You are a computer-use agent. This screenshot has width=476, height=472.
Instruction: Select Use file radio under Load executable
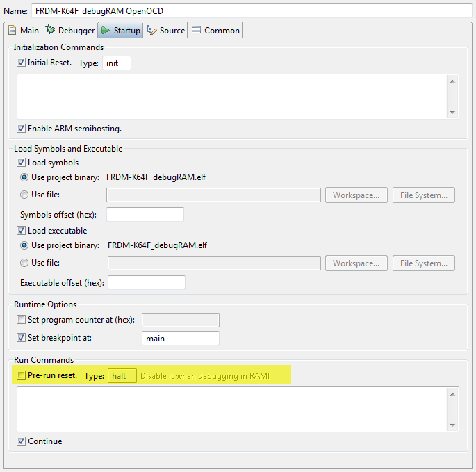pyautogui.click(x=25, y=263)
